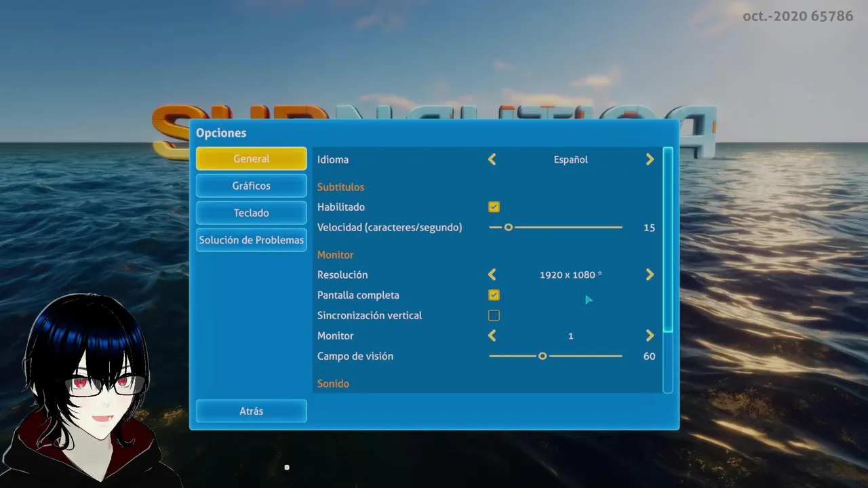Open the Gráficos tab

[251, 186]
